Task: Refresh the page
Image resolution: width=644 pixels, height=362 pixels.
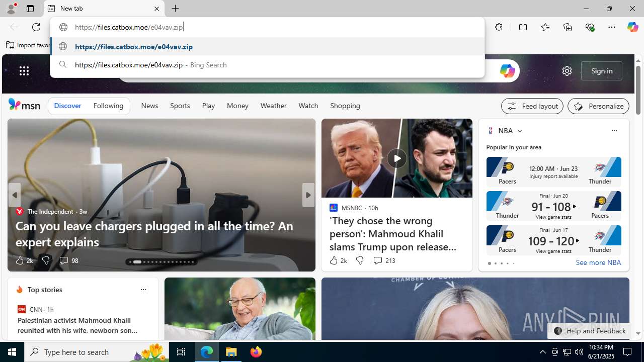Action: (36, 27)
